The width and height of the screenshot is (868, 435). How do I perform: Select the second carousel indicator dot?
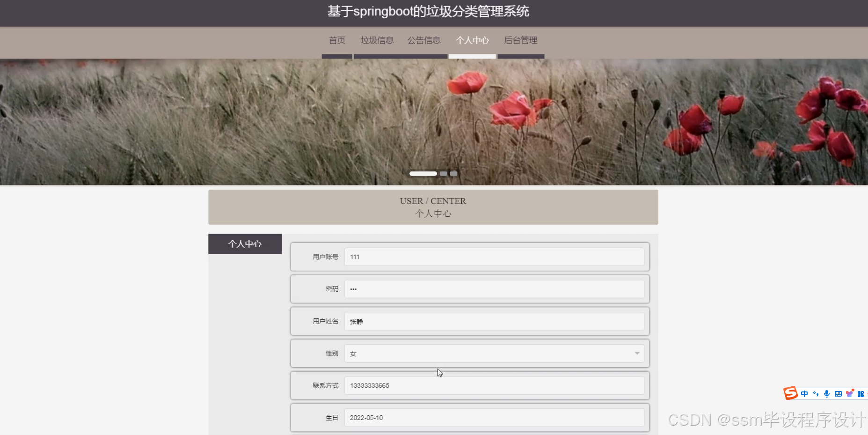pos(443,173)
